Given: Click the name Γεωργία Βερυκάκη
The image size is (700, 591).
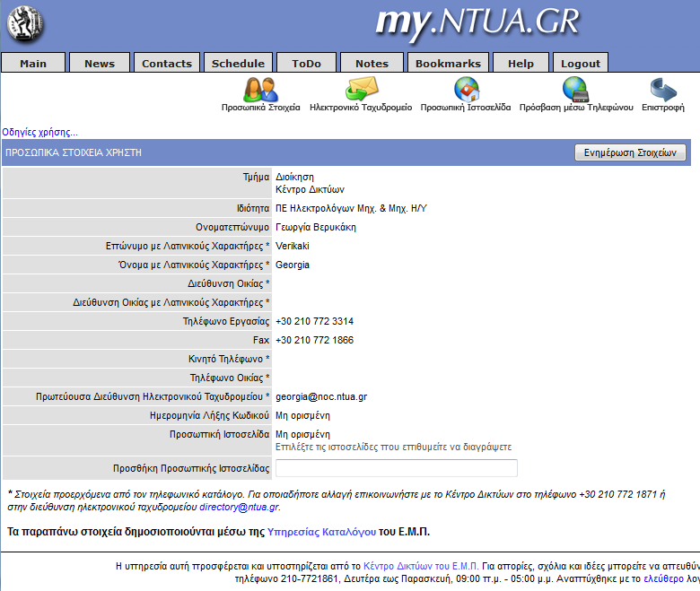Looking at the screenshot, I should click(316, 227).
